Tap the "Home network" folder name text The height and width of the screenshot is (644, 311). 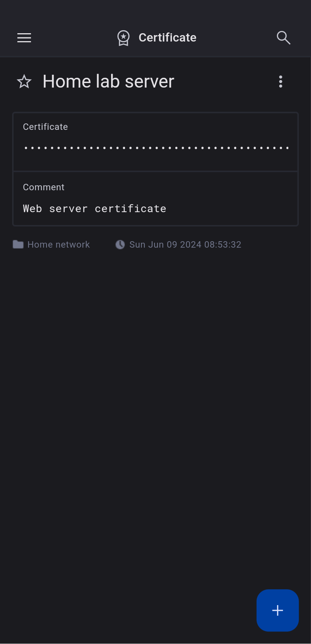tap(59, 245)
